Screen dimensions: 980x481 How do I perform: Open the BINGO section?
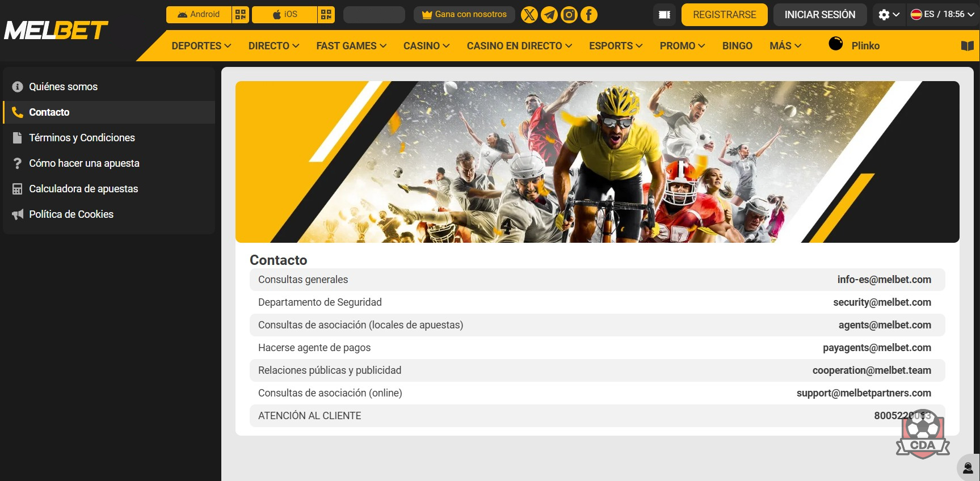[737, 46]
